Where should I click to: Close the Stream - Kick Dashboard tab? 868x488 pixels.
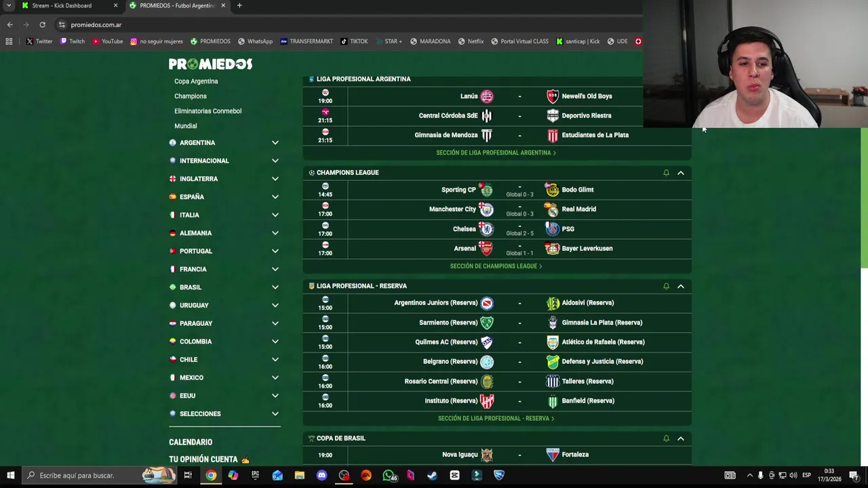tap(115, 5)
